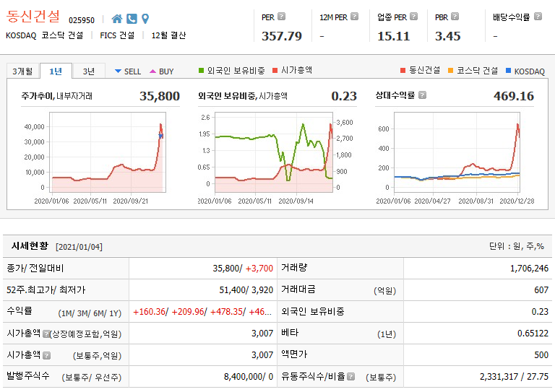This screenshot has height=392, width=555.
Task: Click the 단위 : 원, 주,% note
Action: pyautogui.click(x=517, y=246)
